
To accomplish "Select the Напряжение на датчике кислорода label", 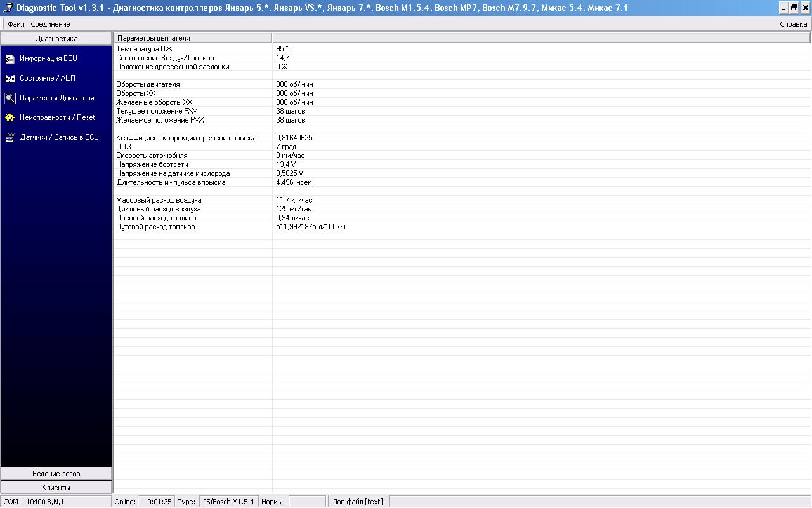I will point(173,173).
